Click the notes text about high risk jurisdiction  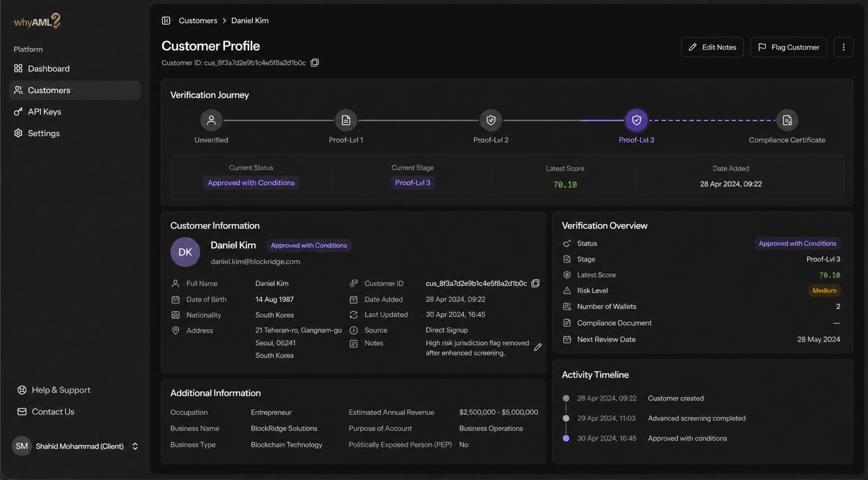coord(477,348)
